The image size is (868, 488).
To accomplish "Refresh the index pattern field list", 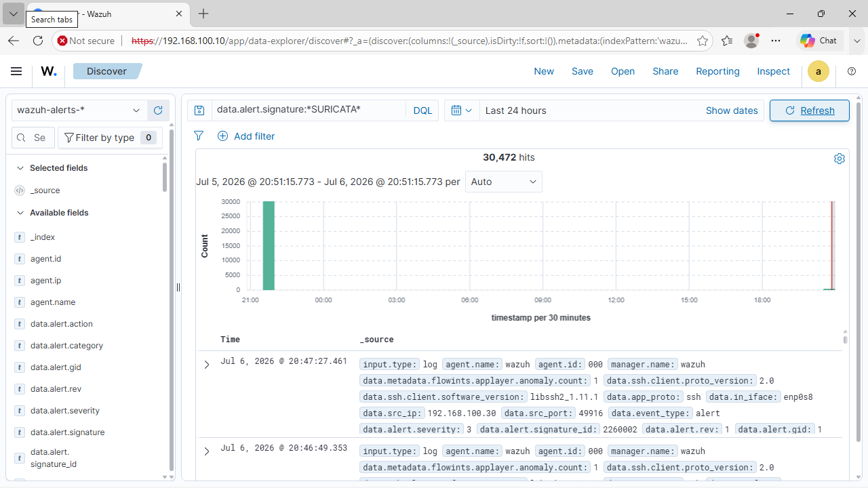I will coord(158,110).
